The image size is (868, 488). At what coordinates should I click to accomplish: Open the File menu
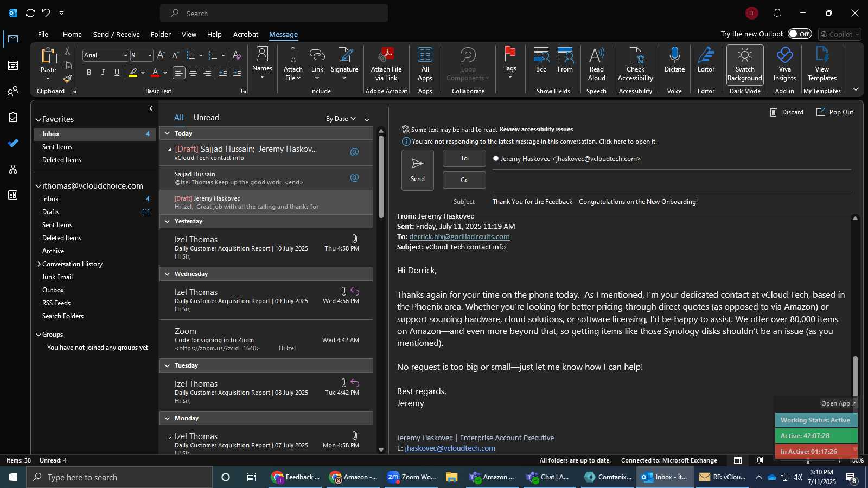tap(43, 34)
